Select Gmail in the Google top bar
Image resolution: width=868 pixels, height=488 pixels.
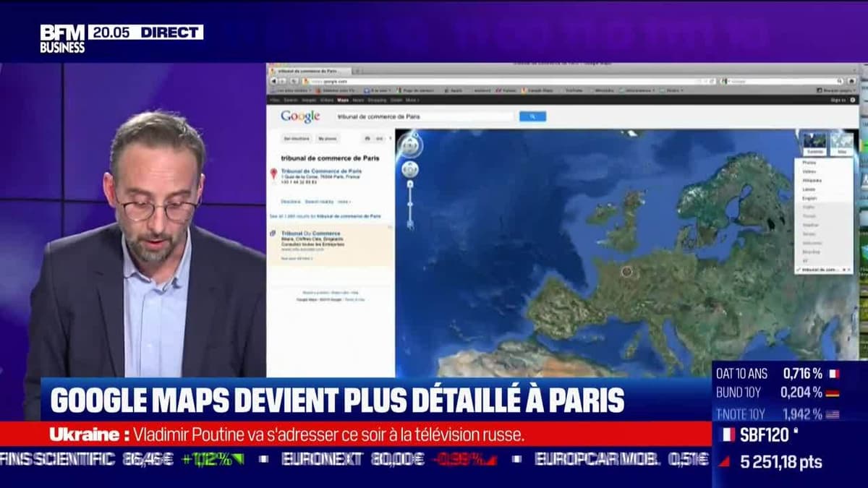(396, 100)
